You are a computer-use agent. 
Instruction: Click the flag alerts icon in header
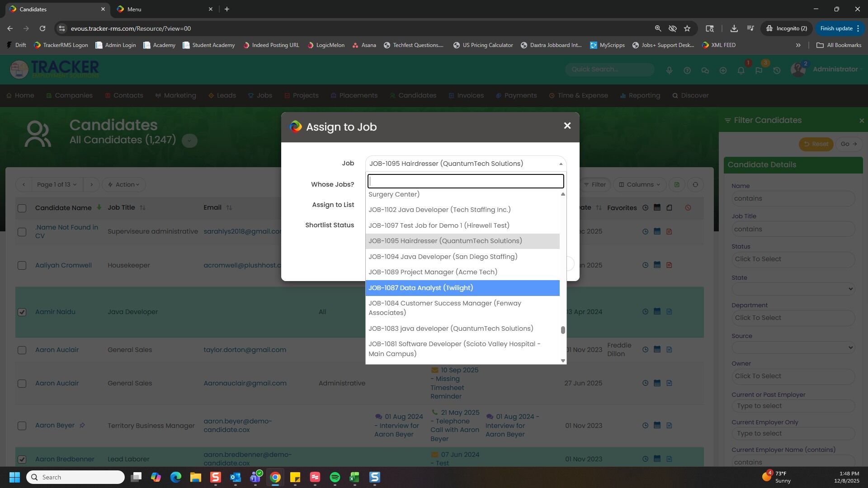tap(759, 70)
